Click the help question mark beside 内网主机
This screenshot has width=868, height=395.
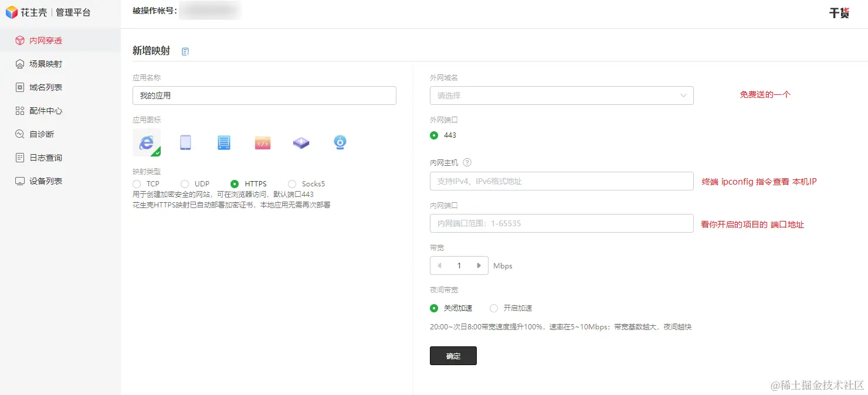tap(467, 163)
